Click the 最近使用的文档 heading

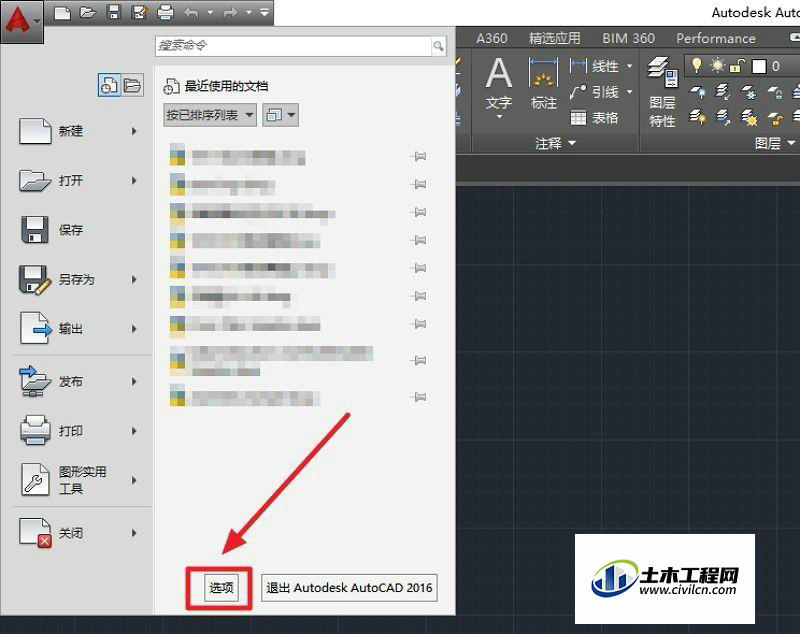[226, 86]
